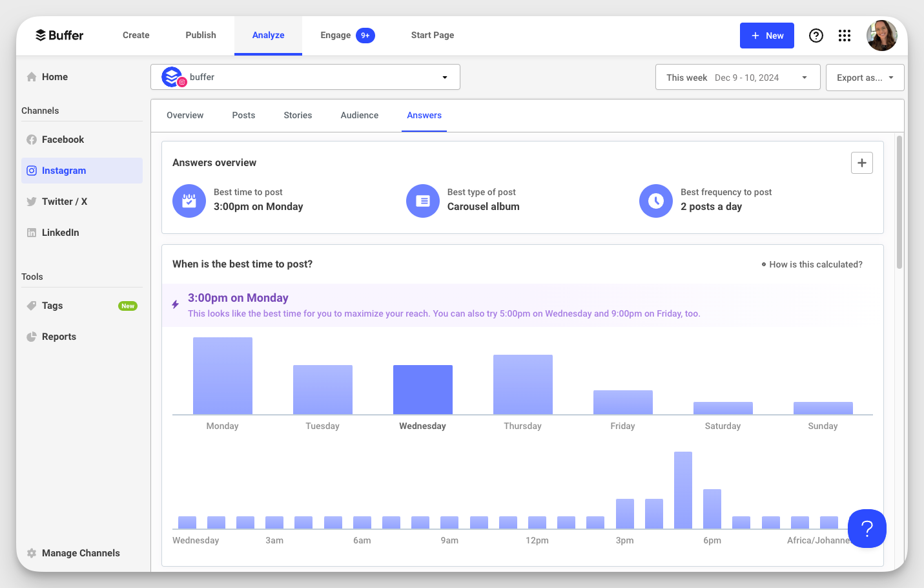Click the New button
This screenshot has height=588, width=924.
pyautogui.click(x=766, y=36)
